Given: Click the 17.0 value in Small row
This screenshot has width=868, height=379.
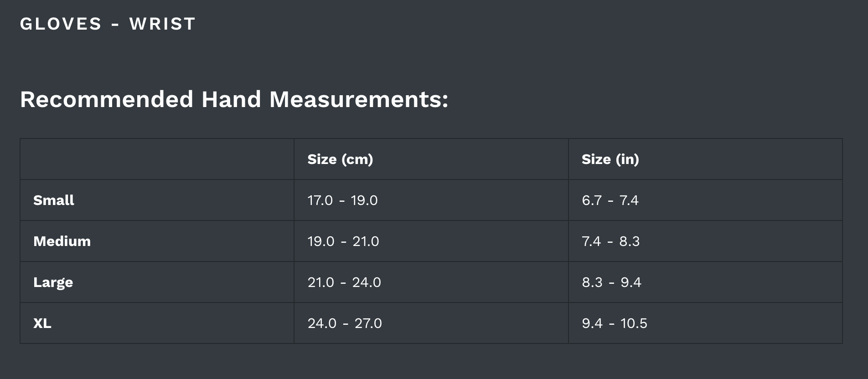Looking at the screenshot, I should (320, 200).
